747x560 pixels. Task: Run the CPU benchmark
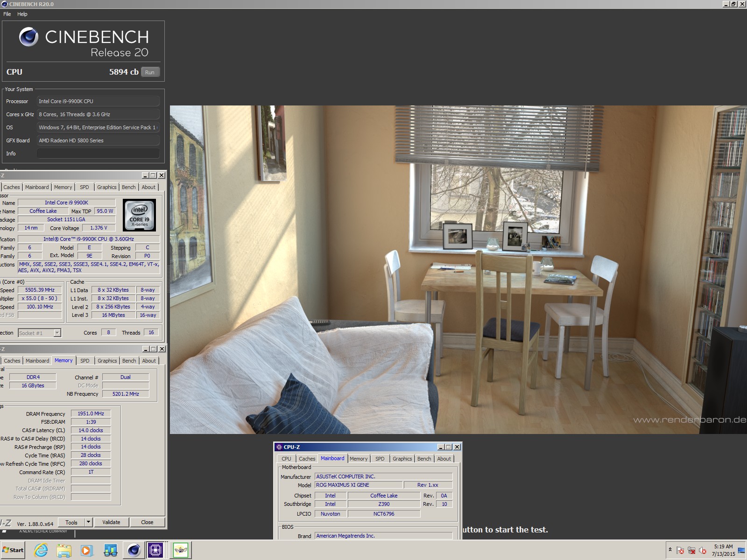(150, 72)
